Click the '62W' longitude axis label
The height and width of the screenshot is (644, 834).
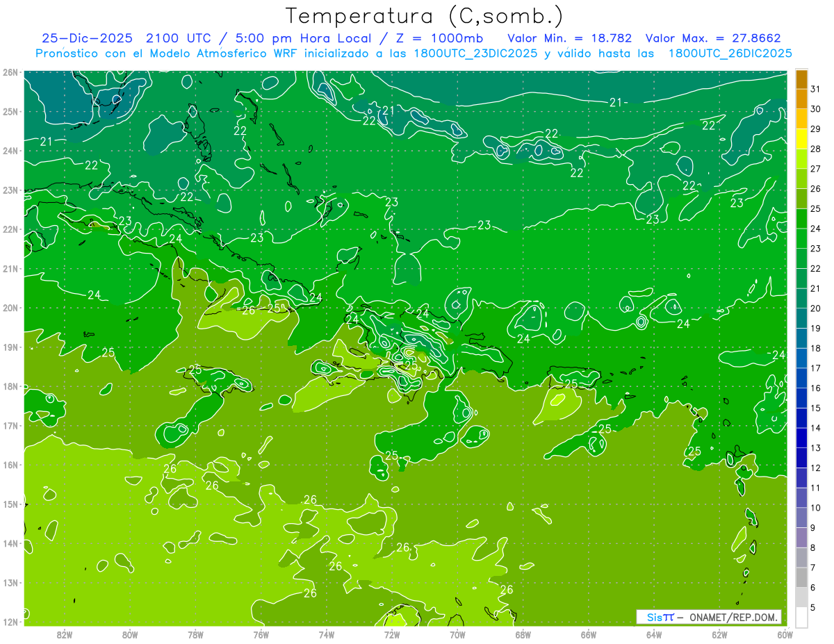point(719,634)
